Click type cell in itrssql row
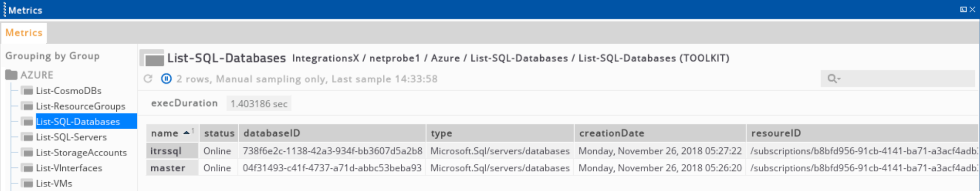This screenshot has width=980, height=191. pyautogui.click(x=500, y=151)
